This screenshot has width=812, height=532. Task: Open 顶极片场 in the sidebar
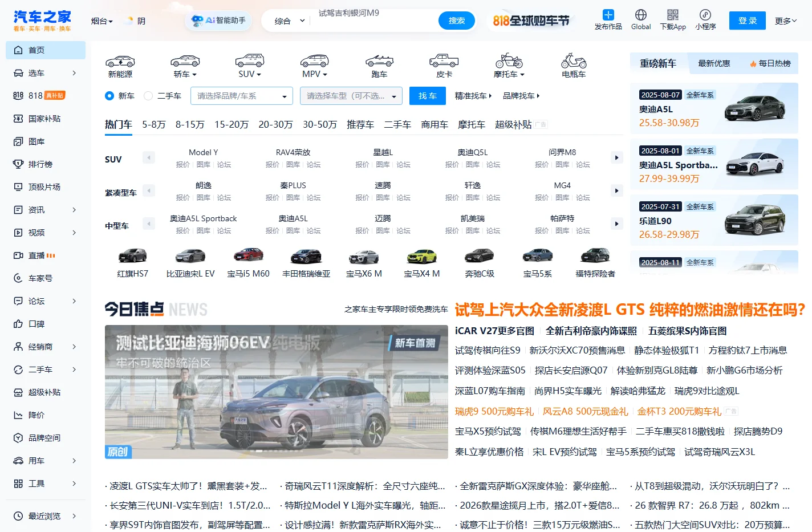tap(46, 187)
